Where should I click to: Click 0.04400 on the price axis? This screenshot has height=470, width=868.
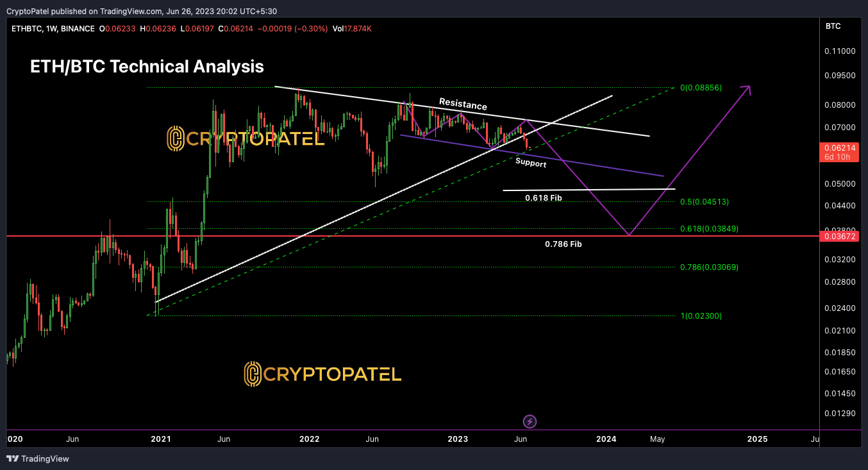(840, 206)
